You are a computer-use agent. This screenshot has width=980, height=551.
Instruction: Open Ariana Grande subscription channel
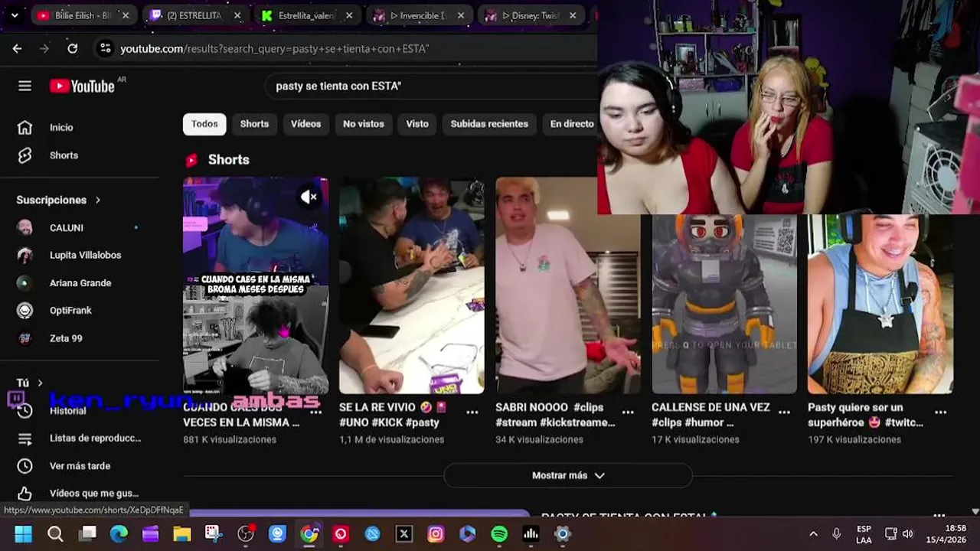[80, 282]
